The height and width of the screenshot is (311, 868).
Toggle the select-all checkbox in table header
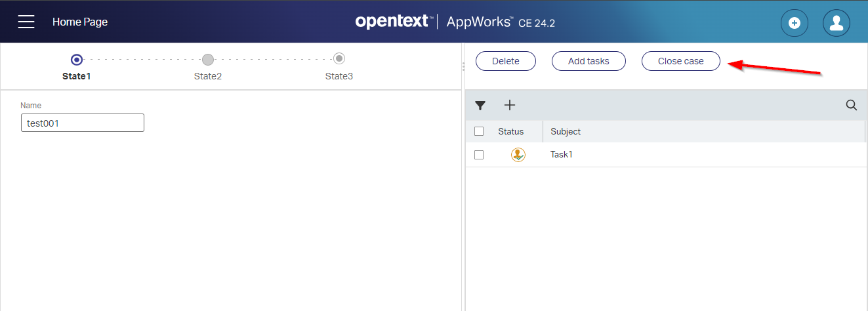point(479,131)
